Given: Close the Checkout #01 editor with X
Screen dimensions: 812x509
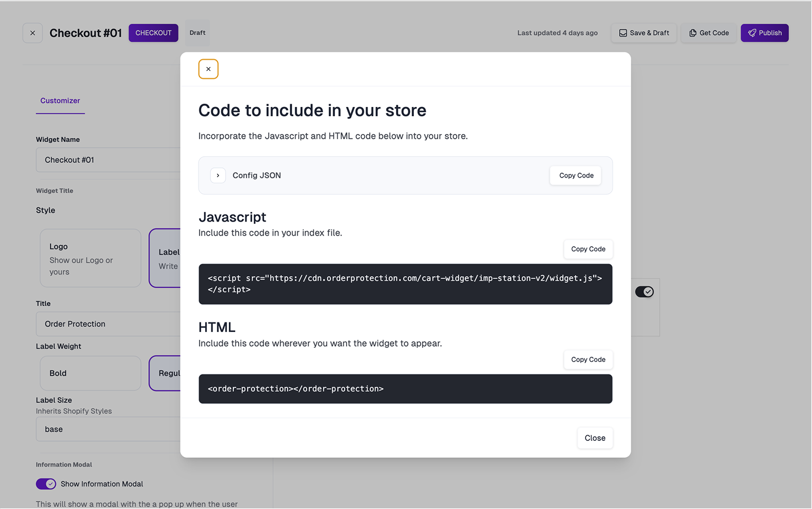Looking at the screenshot, I should click(33, 33).
